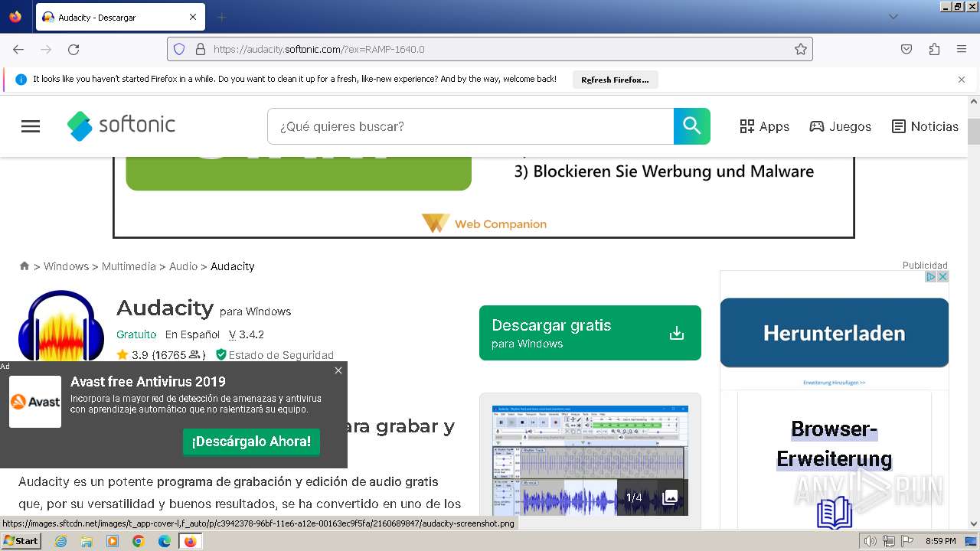Launch Internet Explorer from taskbar
This screenshot has width=980, height=551.
tap(60, 541)
